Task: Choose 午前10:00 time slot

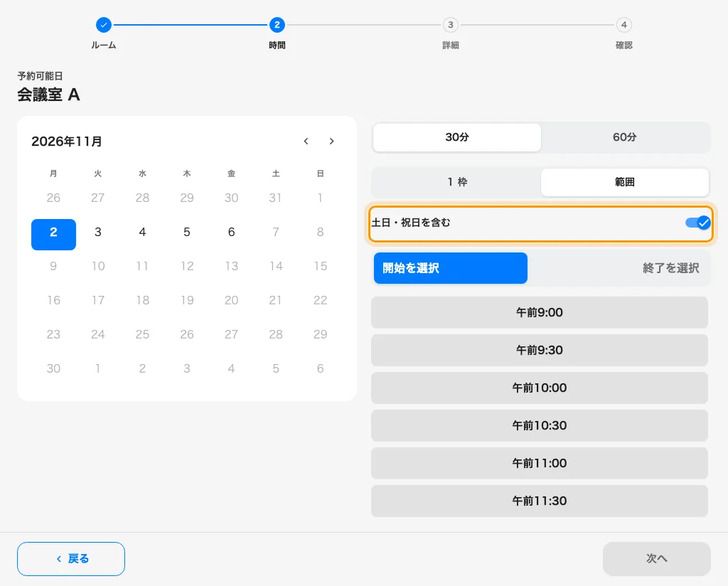Action: tap(540, 388)
